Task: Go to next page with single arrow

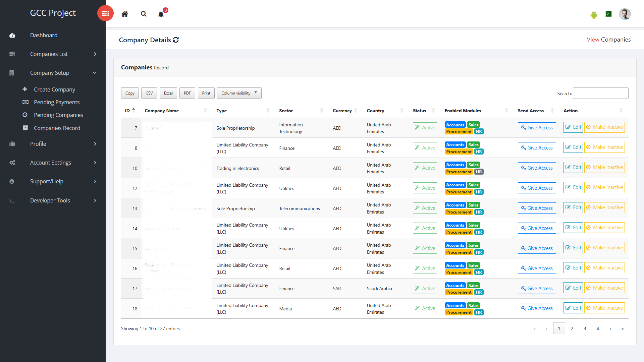Action: pos(610,329)
